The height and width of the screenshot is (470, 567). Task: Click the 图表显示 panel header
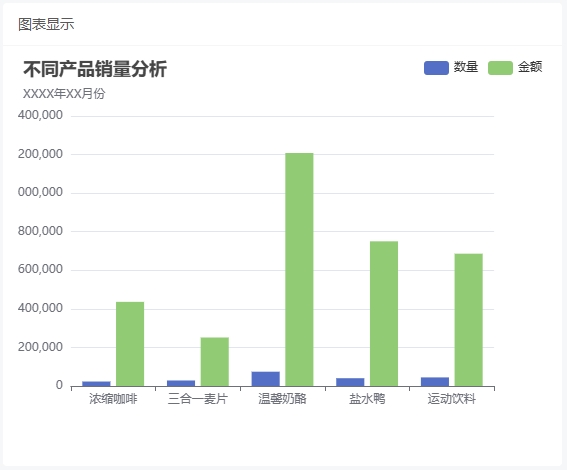[46, 25]
